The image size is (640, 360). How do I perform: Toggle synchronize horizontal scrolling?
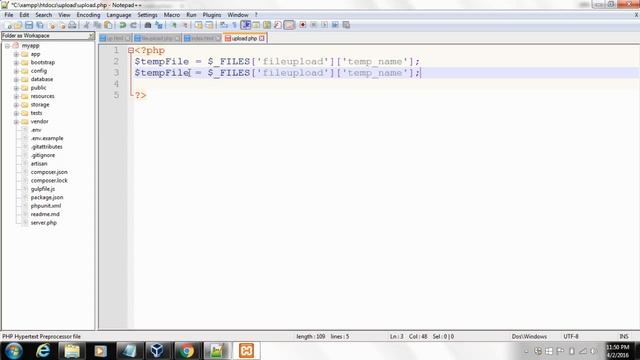[209, 25]
